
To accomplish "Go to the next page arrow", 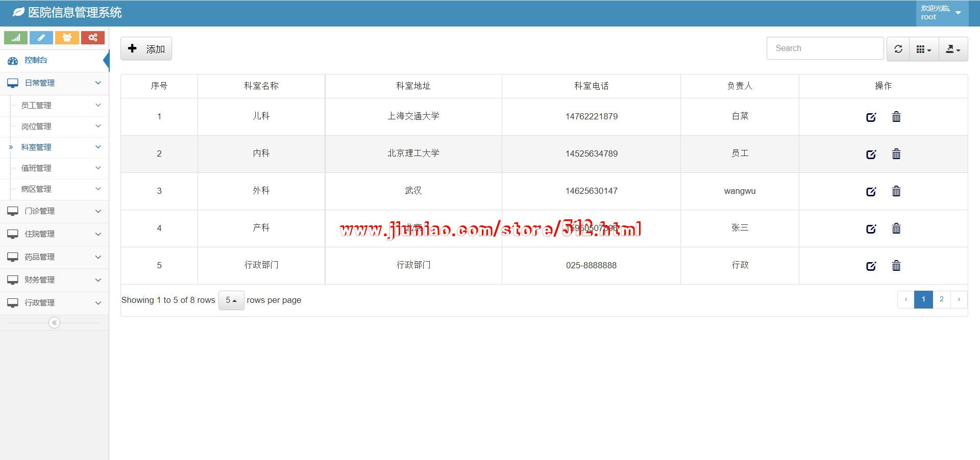I will point(959,299).
